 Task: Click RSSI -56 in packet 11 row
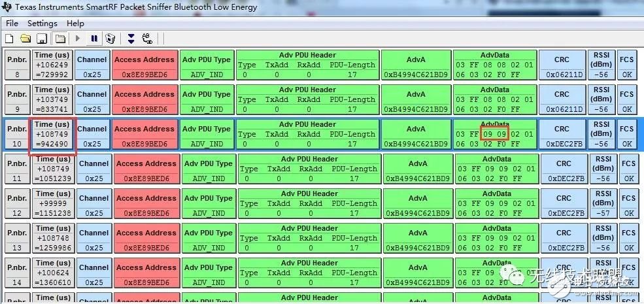pos(603,169)
